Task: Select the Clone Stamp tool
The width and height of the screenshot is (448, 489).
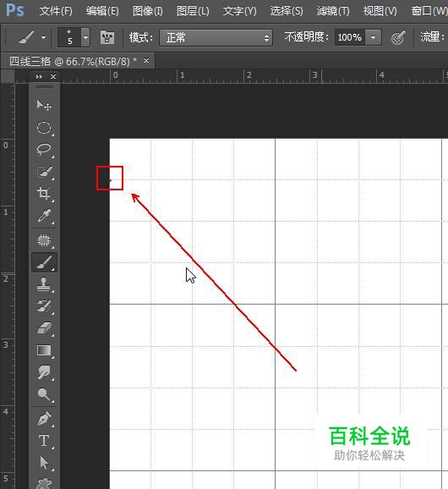Action: click(x=44, y=284)
